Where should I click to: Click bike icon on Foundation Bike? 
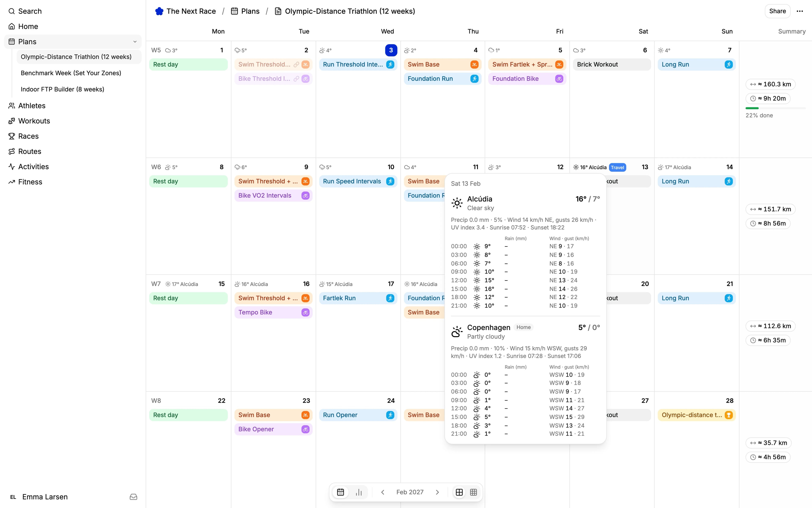pyautogui.click(x=559, y=79)
